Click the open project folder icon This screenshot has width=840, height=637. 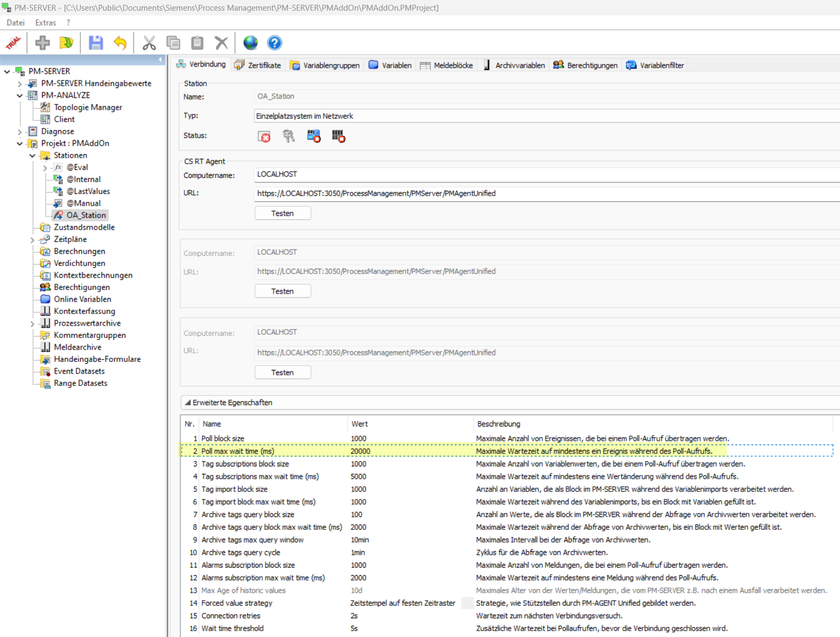(x=67, y=43)
